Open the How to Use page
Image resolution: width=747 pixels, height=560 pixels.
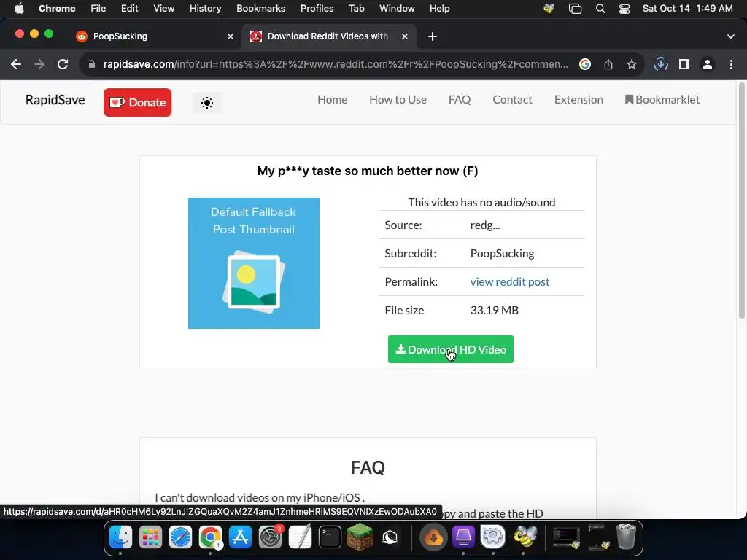coord(398,99)
